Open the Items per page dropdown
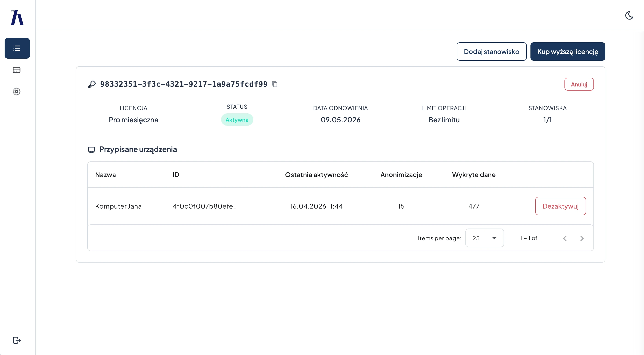 tap(484, 238)
